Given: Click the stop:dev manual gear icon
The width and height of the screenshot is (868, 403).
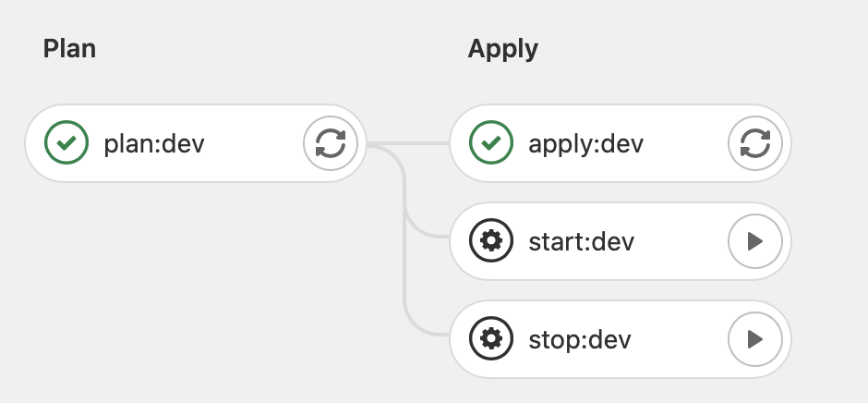Looking at the screenshot, I should 491,340.
